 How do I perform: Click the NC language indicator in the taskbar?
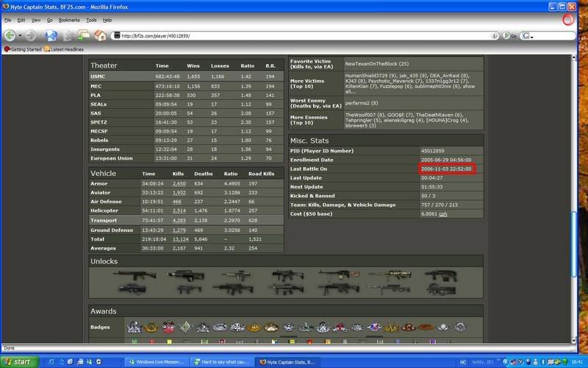click(463, 362)
